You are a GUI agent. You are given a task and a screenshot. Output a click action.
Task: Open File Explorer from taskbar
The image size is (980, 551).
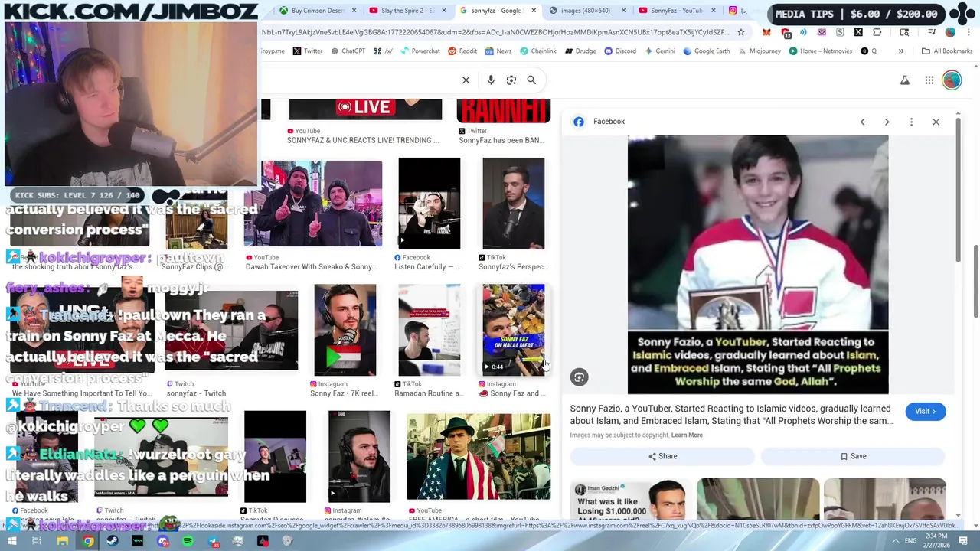point(62,541)
